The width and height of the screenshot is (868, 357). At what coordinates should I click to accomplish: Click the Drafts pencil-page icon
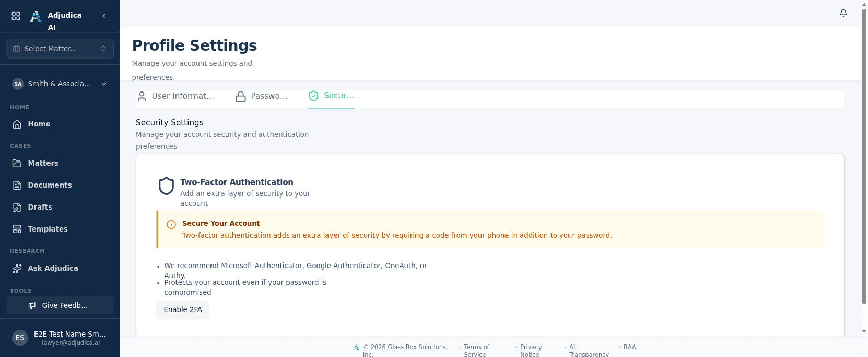tap(17, 207)
